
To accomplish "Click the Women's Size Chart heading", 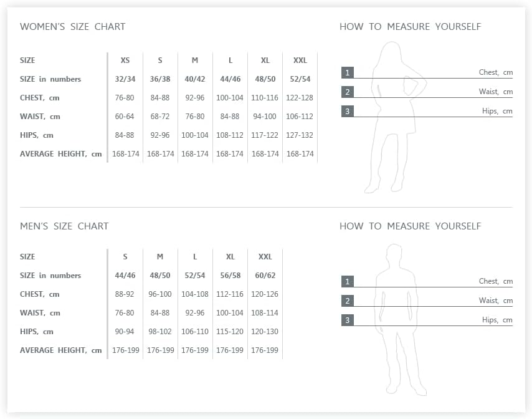I will click(73, 26).
